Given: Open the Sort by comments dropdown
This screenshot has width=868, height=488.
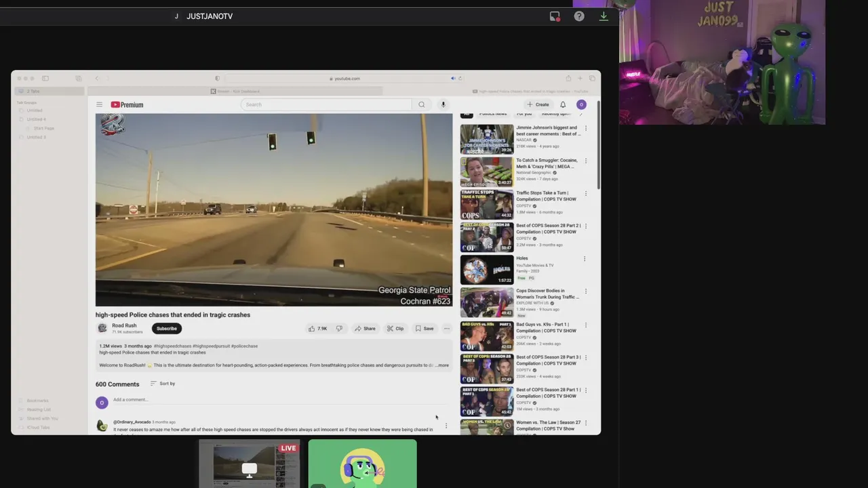Looking at the screenshot, I should pos(163,384).
